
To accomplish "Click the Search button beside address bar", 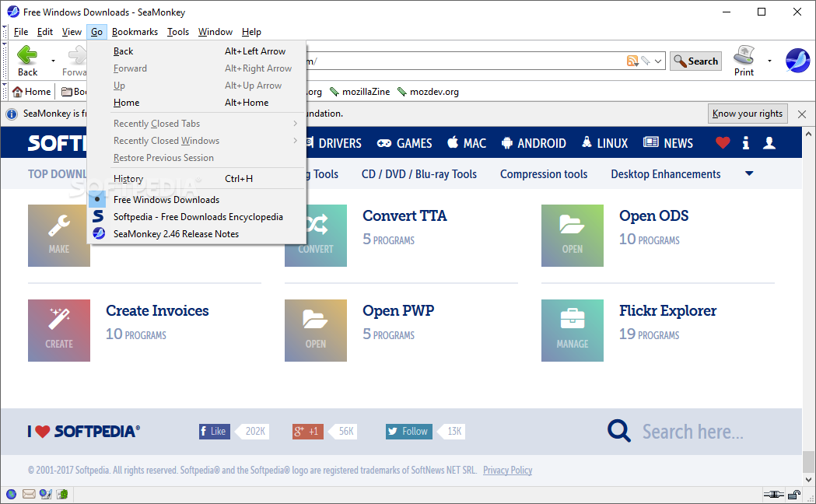I will coord(695,61).
